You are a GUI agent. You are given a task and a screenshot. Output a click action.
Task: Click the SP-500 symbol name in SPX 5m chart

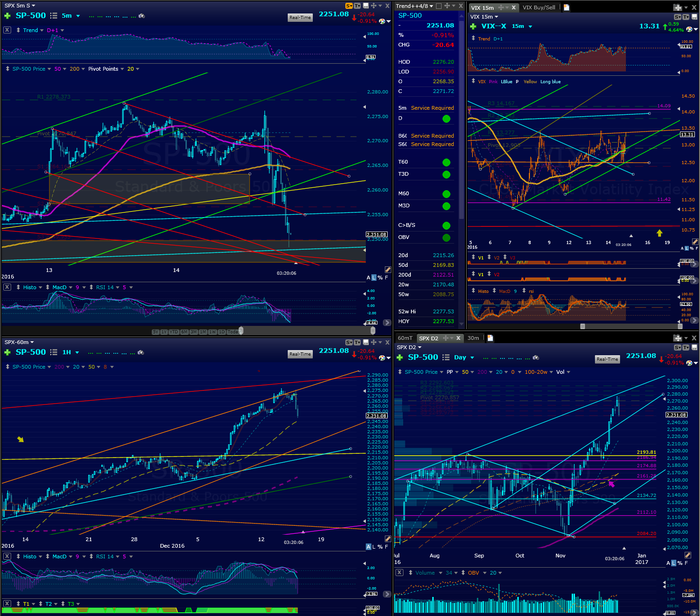click(x=31, y=15)
